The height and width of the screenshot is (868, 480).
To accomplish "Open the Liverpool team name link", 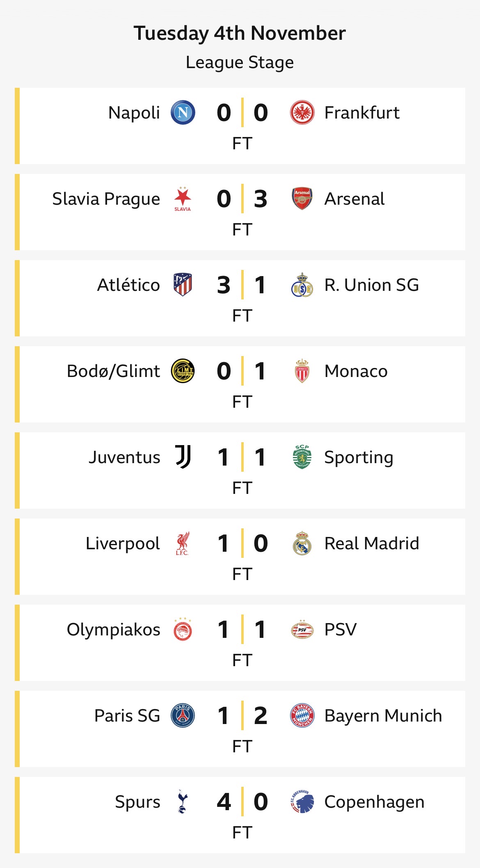I will 123,543.
